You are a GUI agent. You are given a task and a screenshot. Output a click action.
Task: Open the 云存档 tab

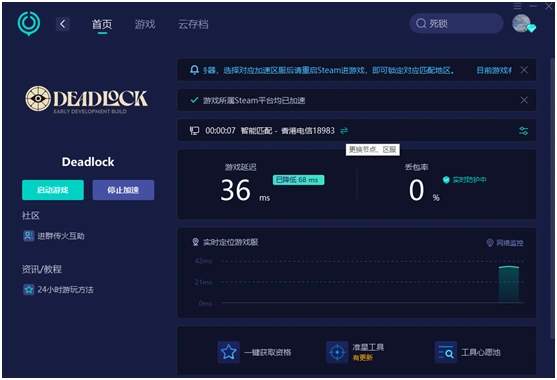[x=193, y=24]
